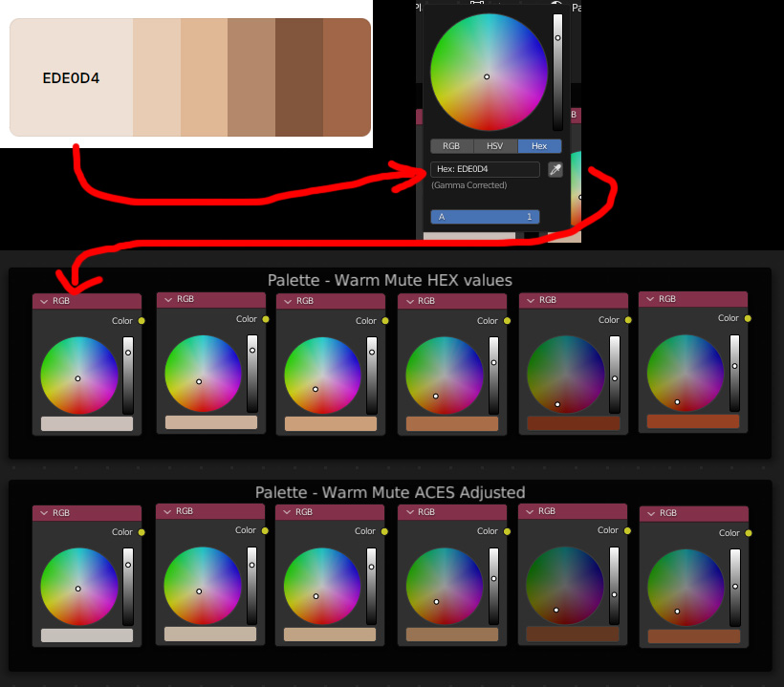
Task: Select the 'Palette - Warm Mute ACES Adjusted' frame label
Action: [390, 492]
